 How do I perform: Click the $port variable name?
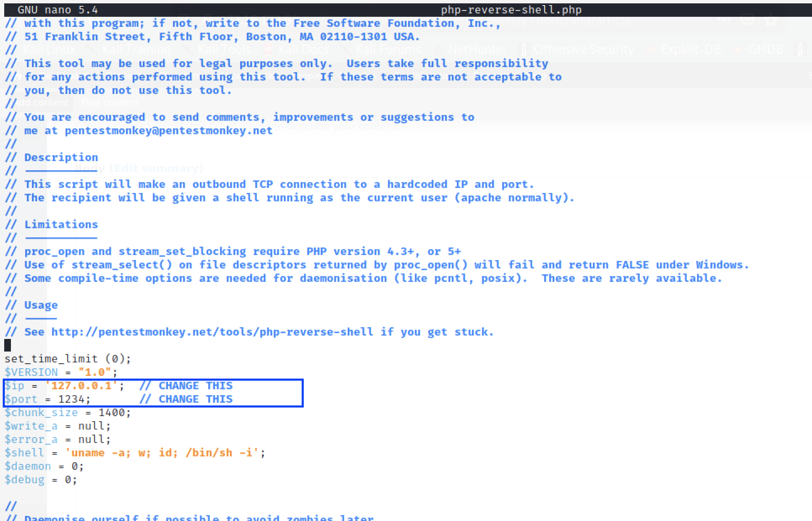pos(21,399)
